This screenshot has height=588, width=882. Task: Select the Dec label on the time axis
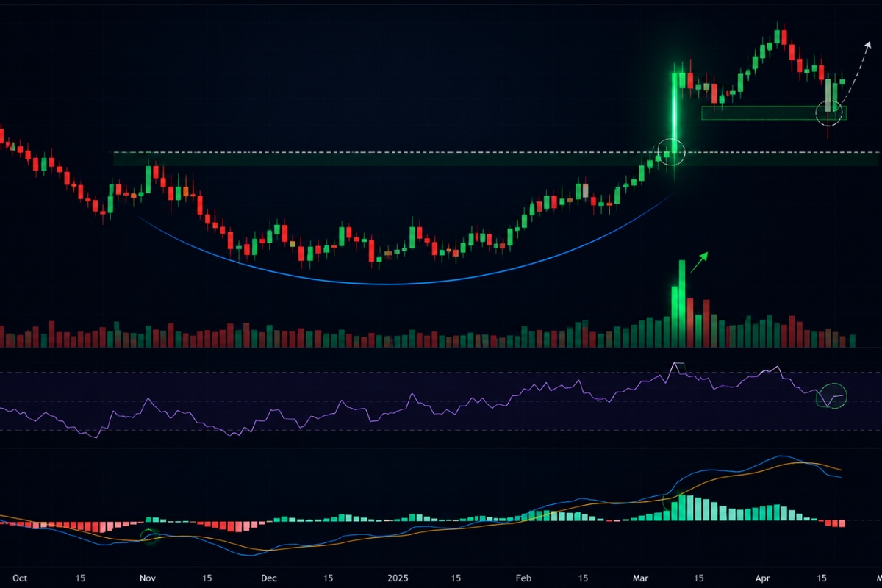268,578
